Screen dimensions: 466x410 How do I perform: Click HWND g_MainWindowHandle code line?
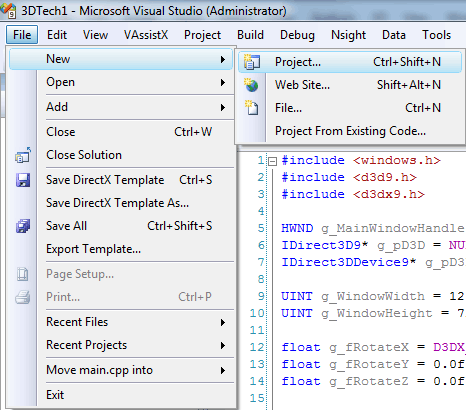click(373, 228)
